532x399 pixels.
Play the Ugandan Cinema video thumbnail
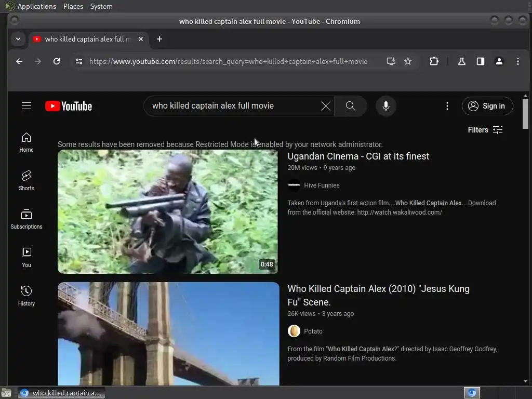pos(168,212)
